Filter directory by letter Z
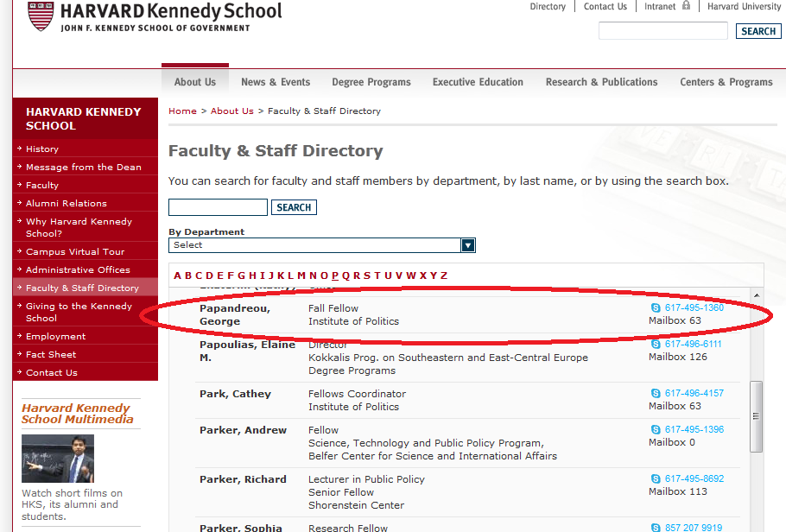This screenshot has height=532, width=786. [x=444, y=275]
